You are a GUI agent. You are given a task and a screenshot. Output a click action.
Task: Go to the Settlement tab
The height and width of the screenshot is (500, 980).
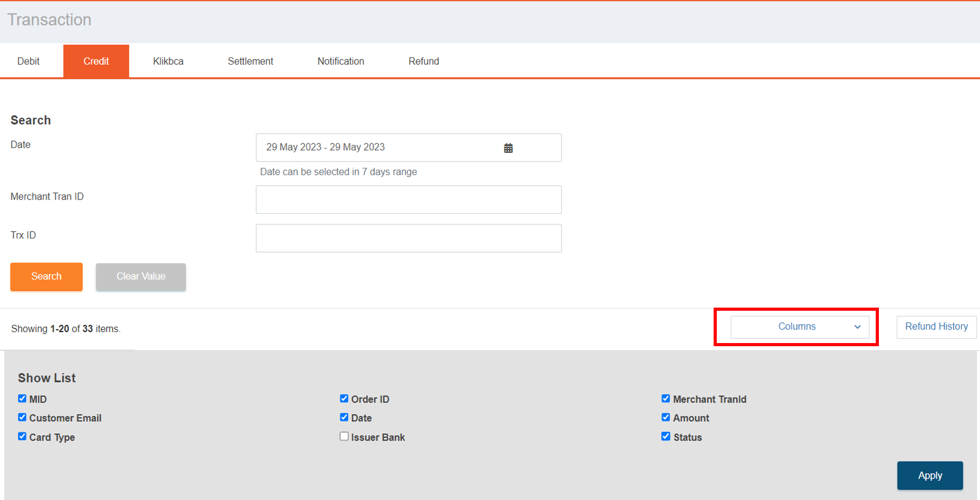click(x=250, y=61)
